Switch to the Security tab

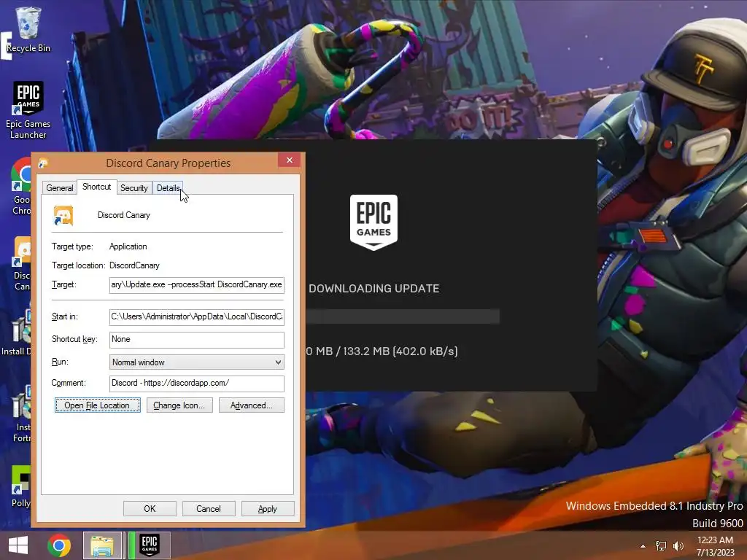click(x=134, y=188)
